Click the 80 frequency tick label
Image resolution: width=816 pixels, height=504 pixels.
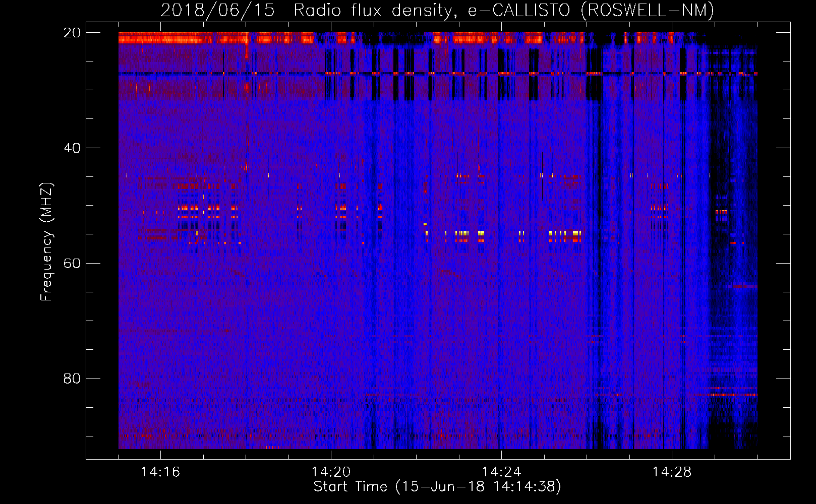(x=72, y=379)
